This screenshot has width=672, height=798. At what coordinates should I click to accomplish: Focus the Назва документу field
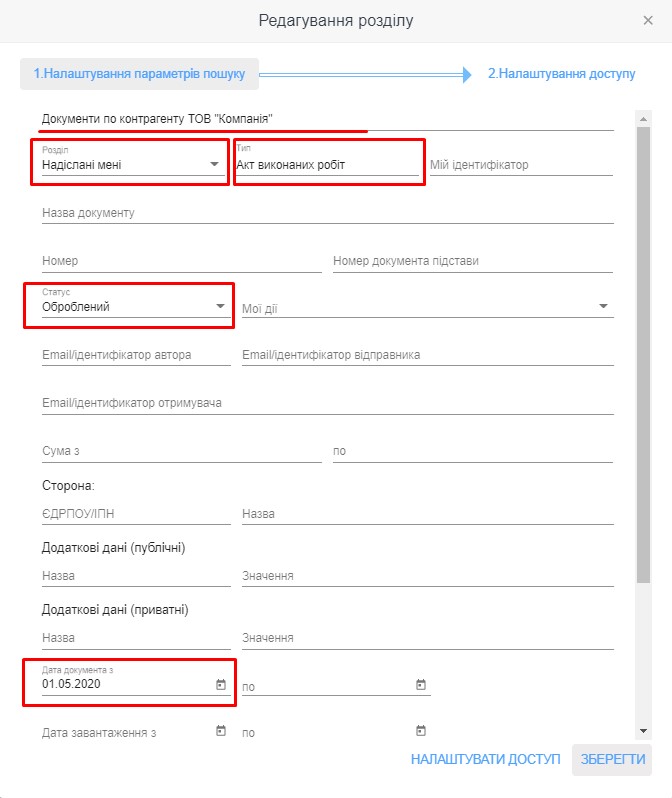(x=327, y=213)
